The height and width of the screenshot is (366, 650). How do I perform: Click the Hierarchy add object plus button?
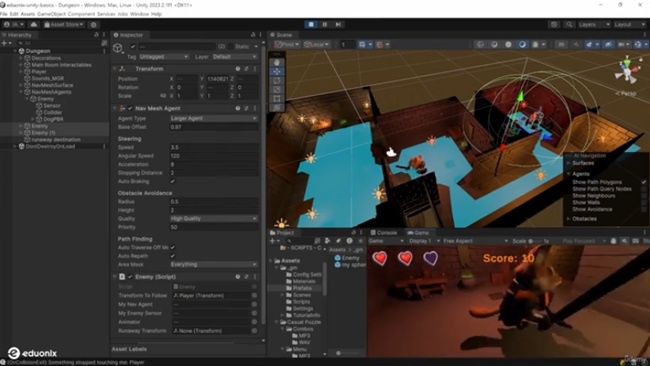click(5, 43)
